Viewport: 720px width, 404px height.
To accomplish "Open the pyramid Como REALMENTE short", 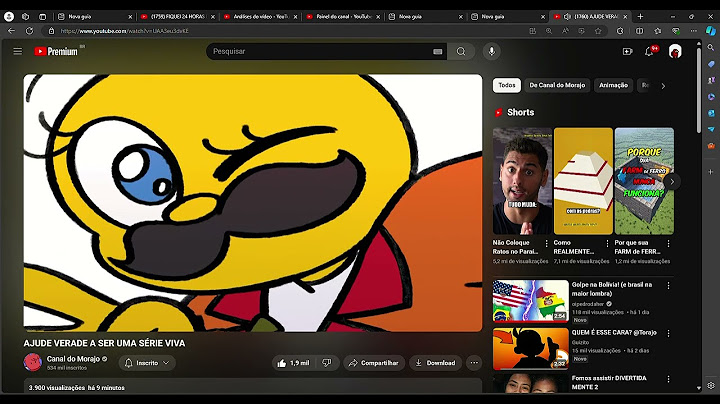I will (x=583, y=181).
